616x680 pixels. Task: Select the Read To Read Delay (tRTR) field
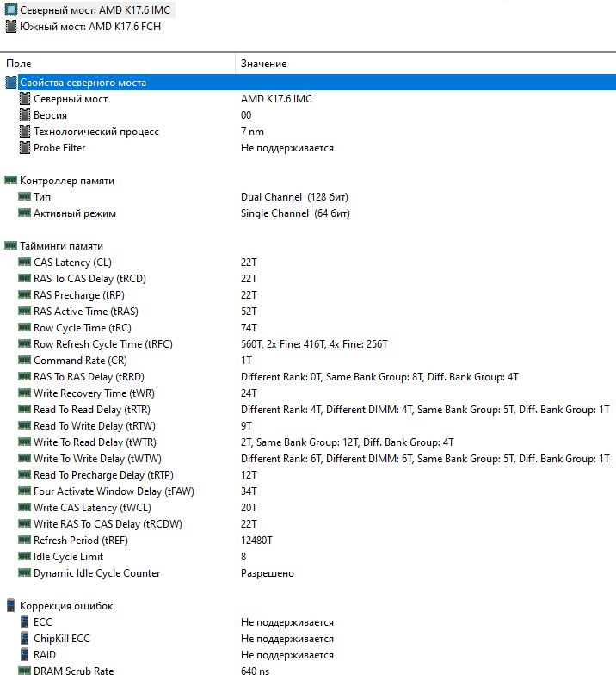coord(92,410)
